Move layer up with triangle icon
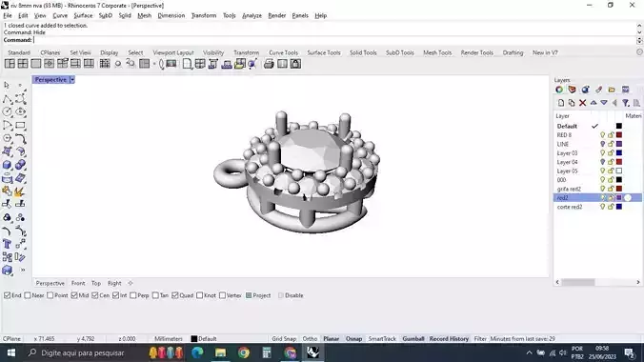Image resolution: width=644 pixels, height=362 pixels. pos(594,103)
